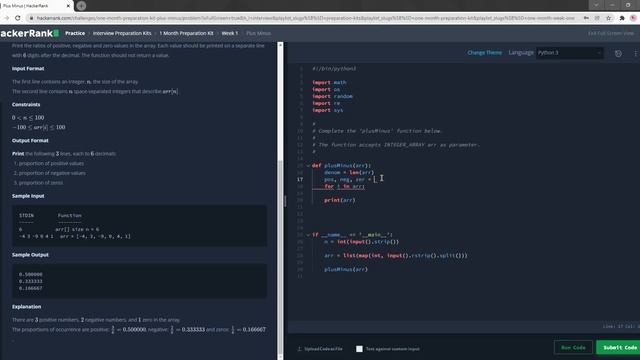Click the HackerRank logo

click(30, 33)
